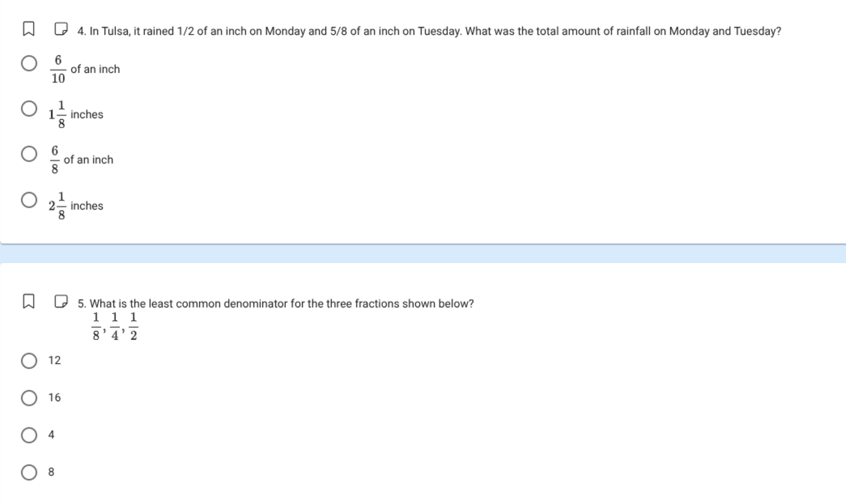Select answer 12 for question 5

(29, 360)
